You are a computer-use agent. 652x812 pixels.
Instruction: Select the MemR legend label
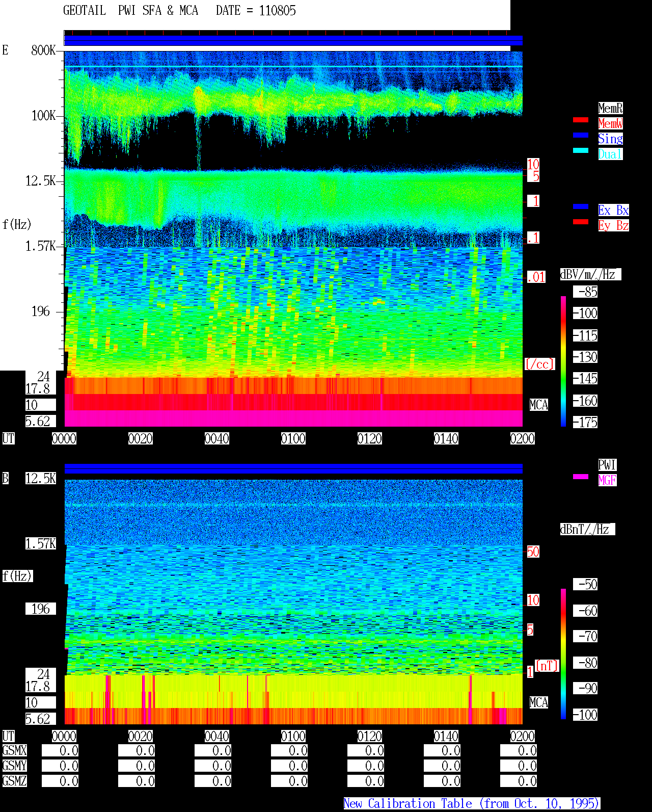pos(610,108)
